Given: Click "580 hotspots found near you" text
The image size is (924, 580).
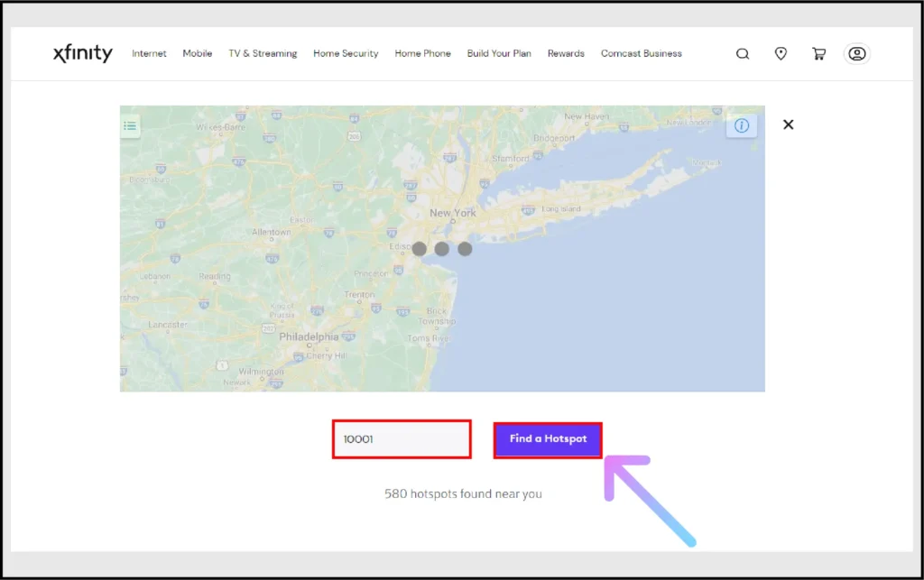Looking at the screenshot, I should tap(463, 493).
